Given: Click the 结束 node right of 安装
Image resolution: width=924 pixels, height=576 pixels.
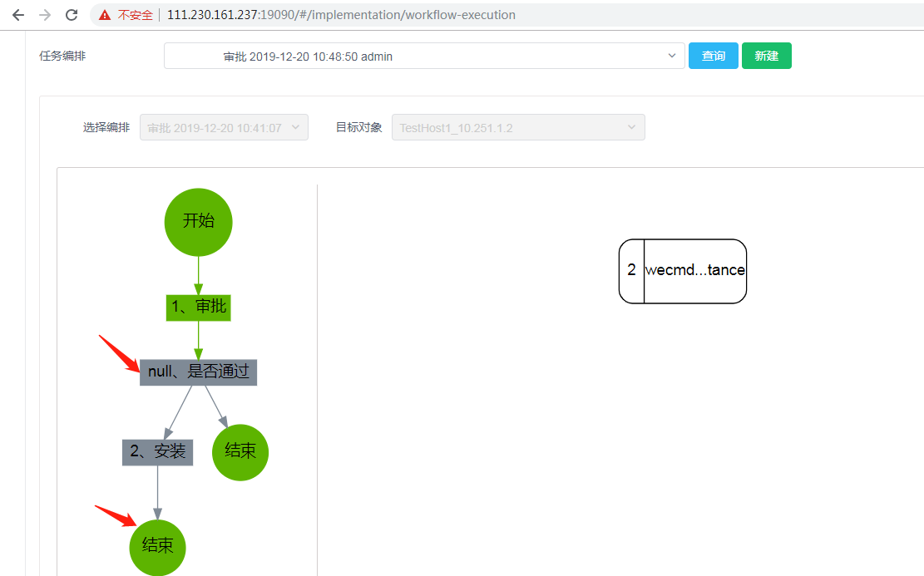Looking at the screenshot, I should 240,452.
